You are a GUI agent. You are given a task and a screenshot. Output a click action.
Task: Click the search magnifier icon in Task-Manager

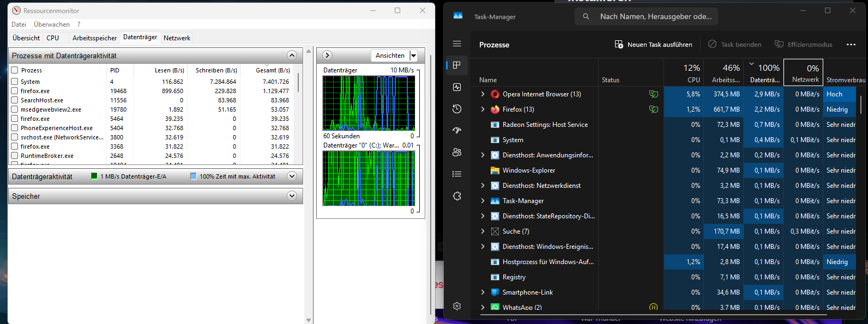coord(586,16)
